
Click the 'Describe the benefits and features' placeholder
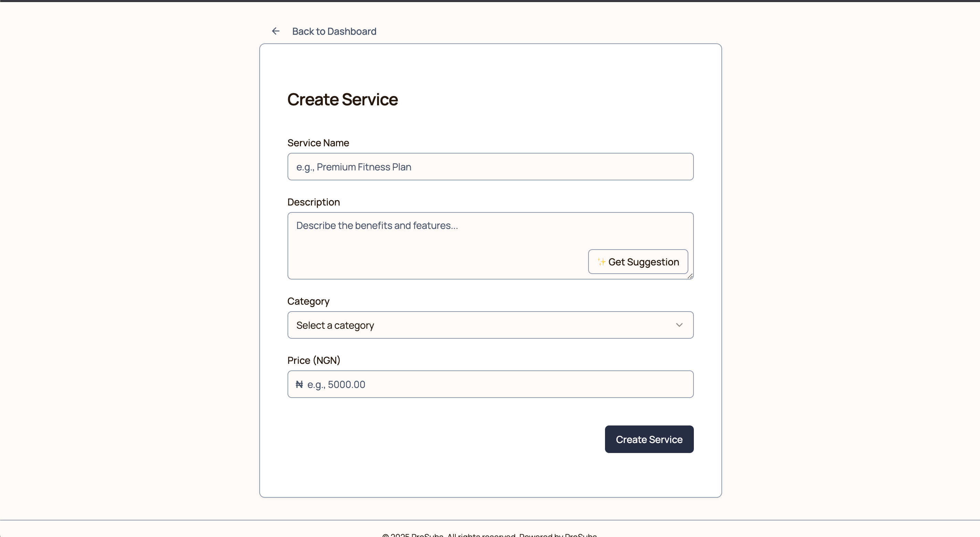(x=377, y=225)
